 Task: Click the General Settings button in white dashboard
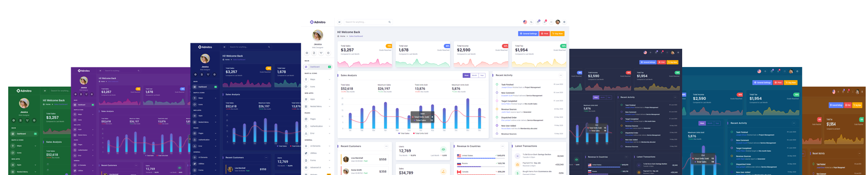coord(528,33)
